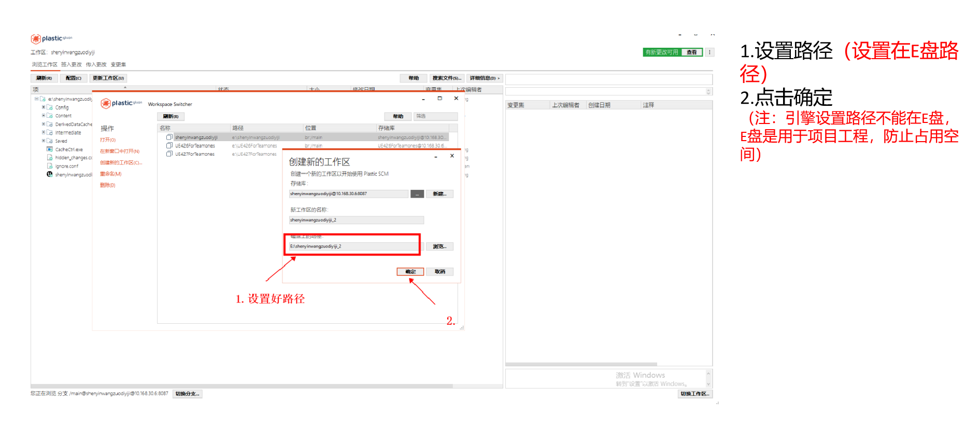
Task: Switch to 变更集 tab
Action: pyautogui.click(x=118, y=65)
